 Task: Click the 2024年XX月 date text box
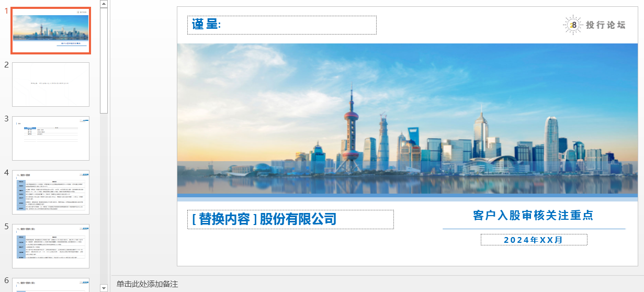point(534,240)
